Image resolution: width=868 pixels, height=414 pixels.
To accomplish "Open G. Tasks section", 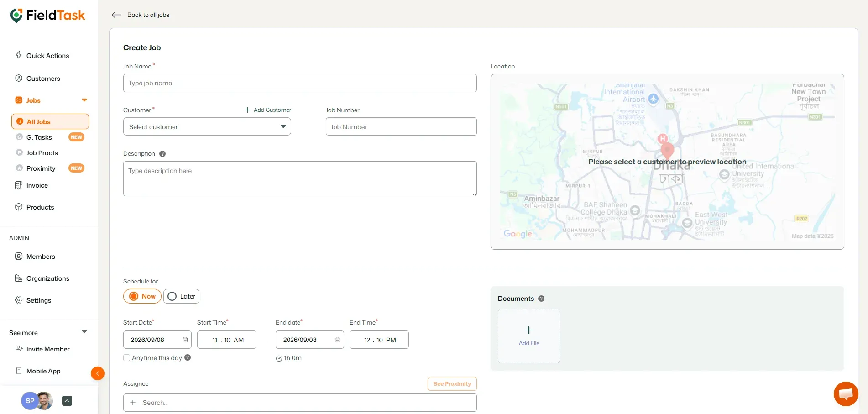I will click(x=39, y=137).
